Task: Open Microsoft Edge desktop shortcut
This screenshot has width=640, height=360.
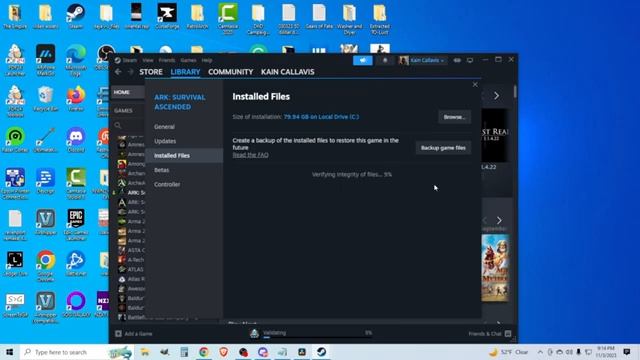Action: pos(76,61)
